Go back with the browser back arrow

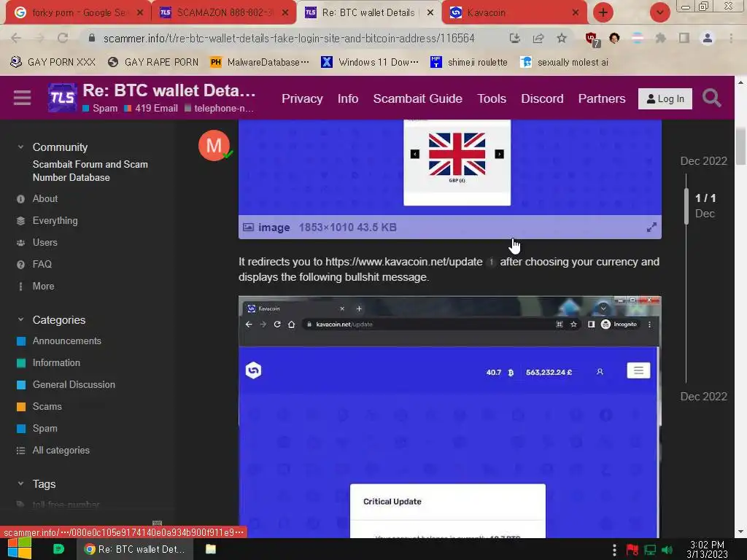[16, 38]
